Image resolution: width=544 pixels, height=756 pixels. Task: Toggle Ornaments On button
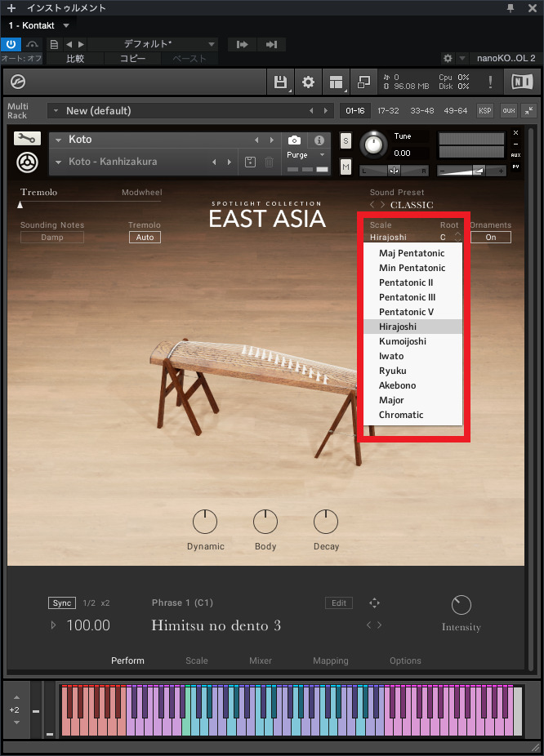[x=490, y=238]
